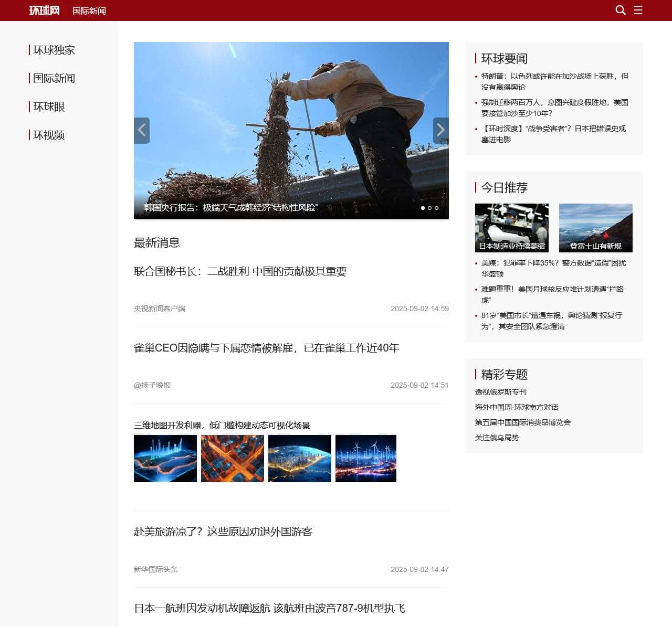Click the next arrow on the carousel
Screen dimensions: 672x627
(x=440, y=131)
